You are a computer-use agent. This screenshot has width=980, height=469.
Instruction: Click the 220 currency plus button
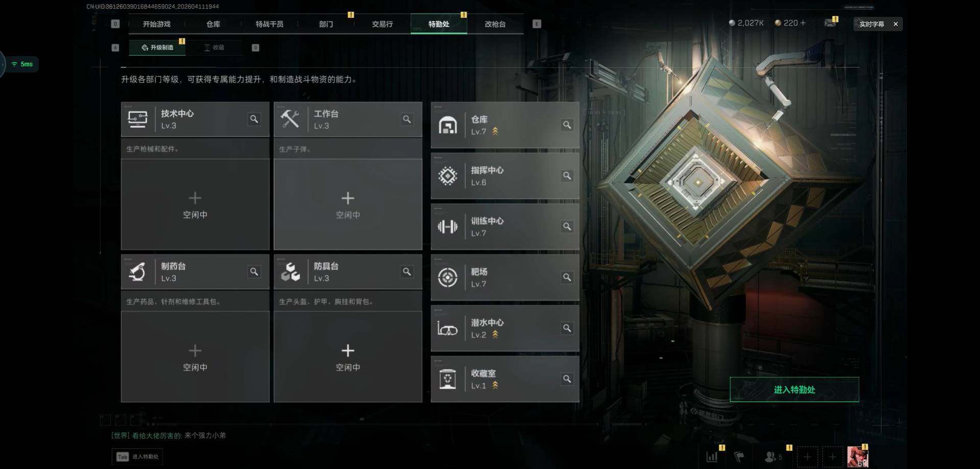click(803, 23)
